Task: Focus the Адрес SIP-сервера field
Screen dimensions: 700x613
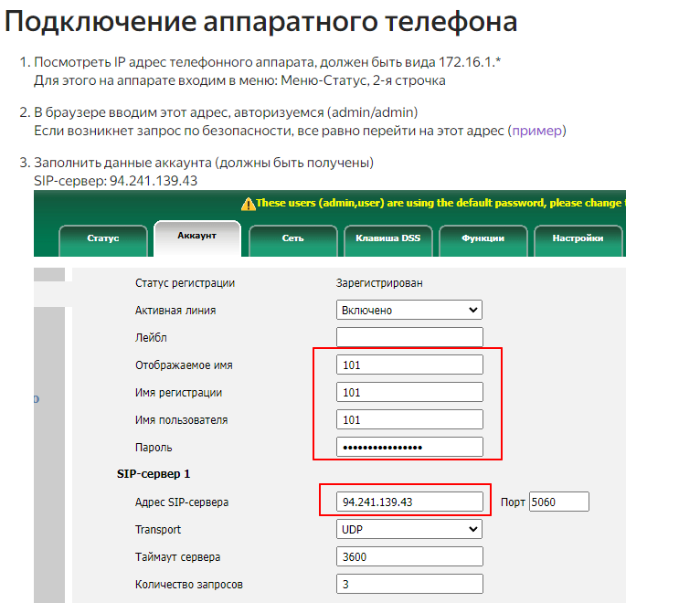Action: click(409, 502)
